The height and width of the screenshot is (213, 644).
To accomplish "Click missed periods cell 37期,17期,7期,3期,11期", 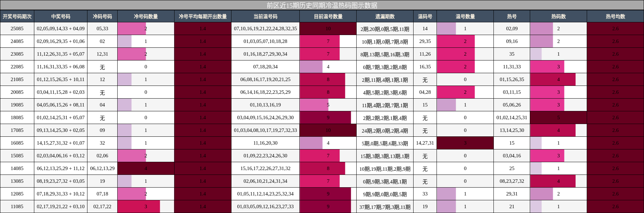I will point(385,206).
